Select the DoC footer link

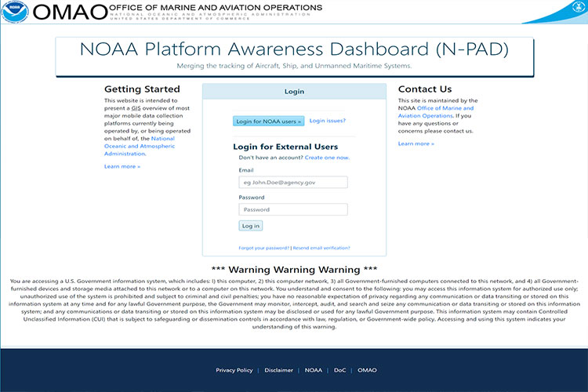point(339,370)
